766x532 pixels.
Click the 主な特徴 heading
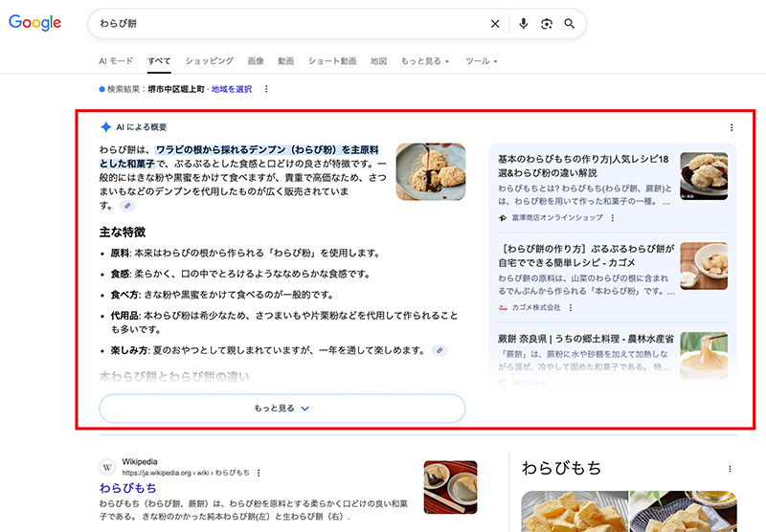[x=123, y=232]
